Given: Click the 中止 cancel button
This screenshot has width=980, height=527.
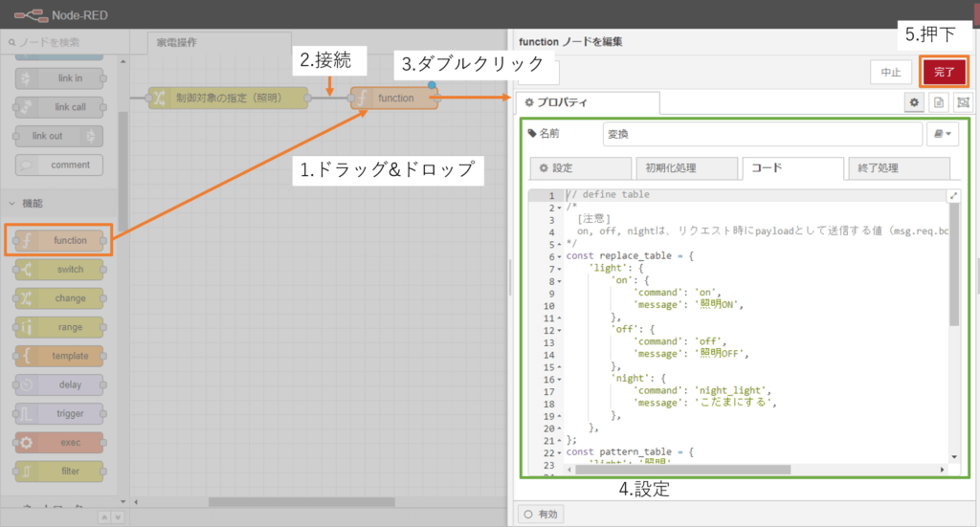Looking at the screenshot, I should (x=891, y=73).
